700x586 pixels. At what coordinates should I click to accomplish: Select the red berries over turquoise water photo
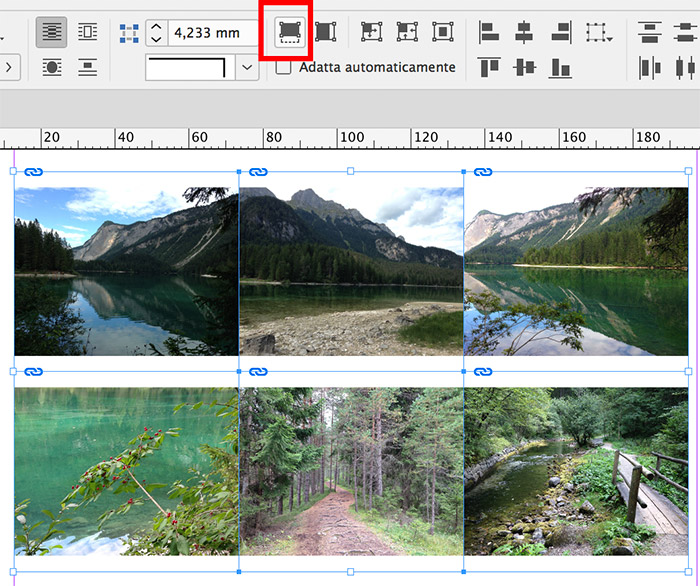click(126, 471)
